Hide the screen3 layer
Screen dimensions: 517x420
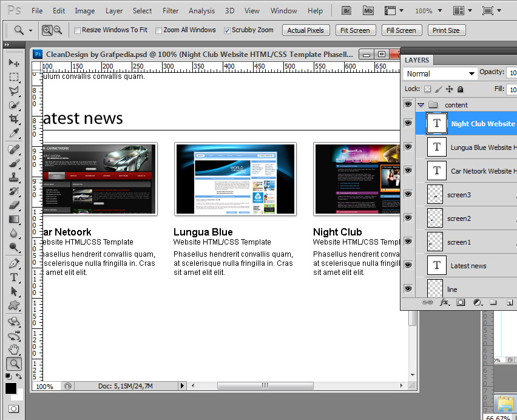coord(408,194)
